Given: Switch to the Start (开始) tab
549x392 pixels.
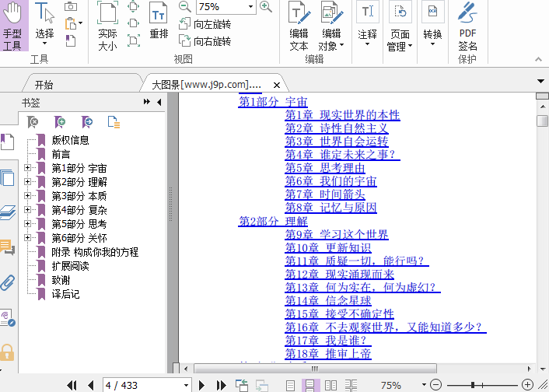Looking at the screenshot, I should click(x=44, y=85).
